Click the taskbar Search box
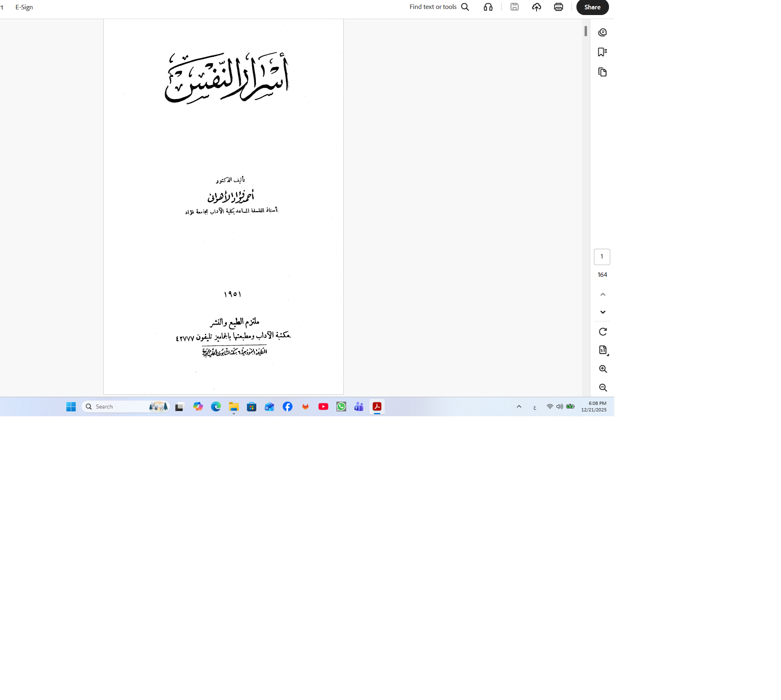The height and width of the screenshot is (700, 781). point(125,407)
